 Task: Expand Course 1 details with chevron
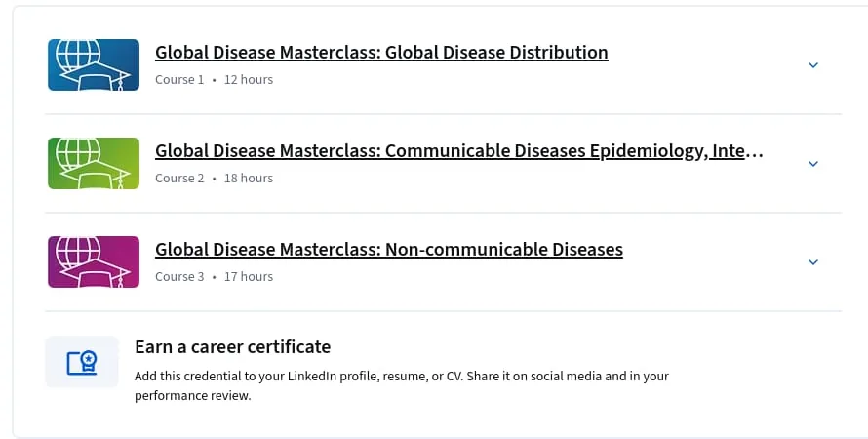[x=813, y=65]
